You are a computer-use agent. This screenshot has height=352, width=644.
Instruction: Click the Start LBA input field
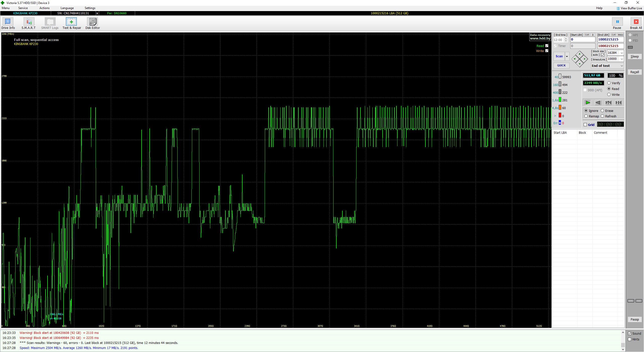point(582,39)
